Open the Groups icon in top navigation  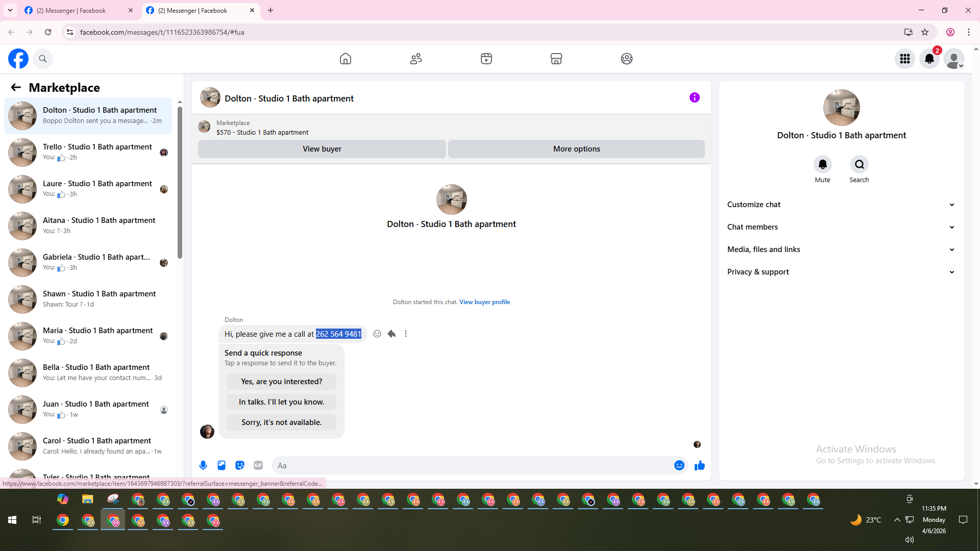627,59
